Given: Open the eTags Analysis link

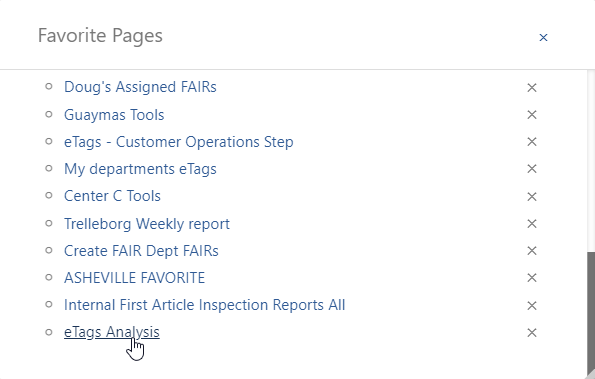Looking at the screenshot, I should tap(112, 332).
